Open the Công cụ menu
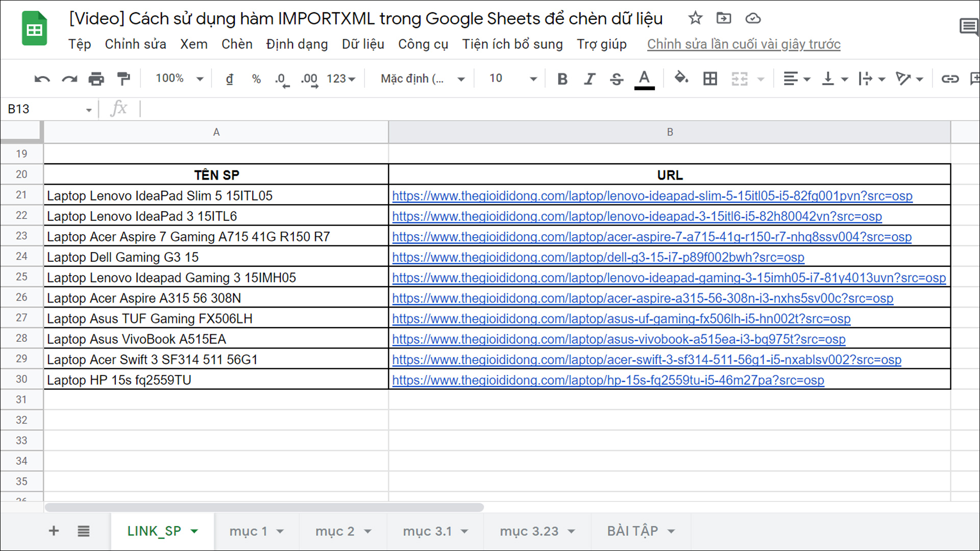The width and height of the screenshot is (980, 551). [x=423, y=44]
